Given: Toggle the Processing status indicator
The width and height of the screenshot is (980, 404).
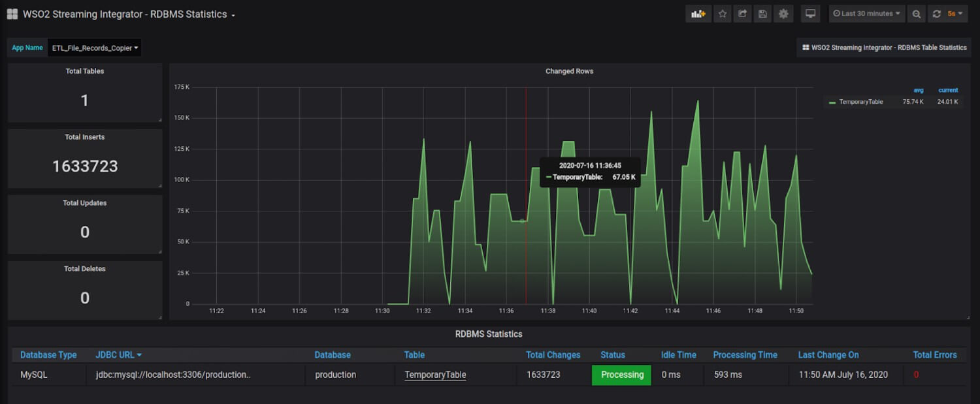Looking at the screenshot, I should [x=621, y=375].
